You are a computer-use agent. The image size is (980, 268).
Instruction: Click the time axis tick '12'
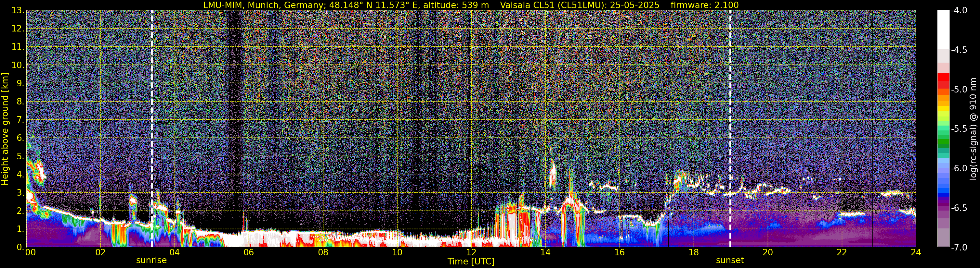tap(471, 252)
